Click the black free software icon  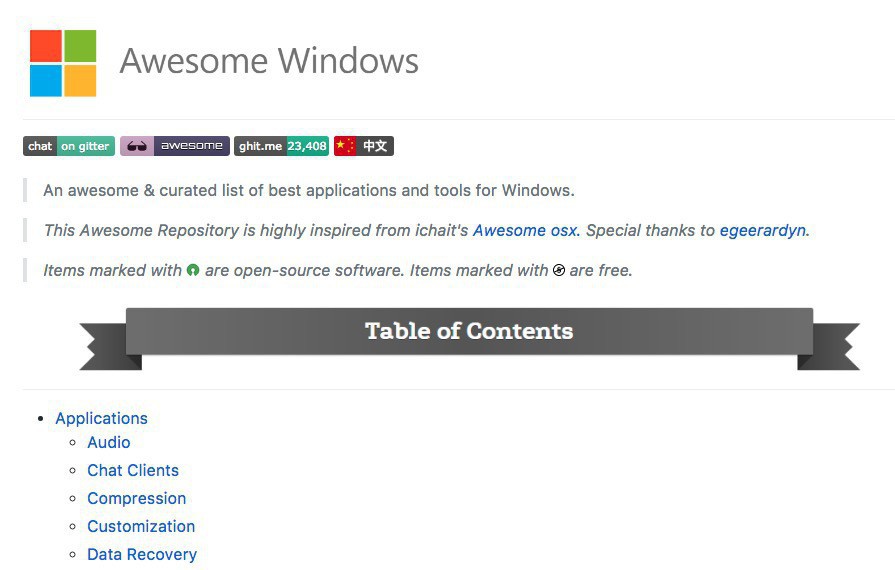559,270
